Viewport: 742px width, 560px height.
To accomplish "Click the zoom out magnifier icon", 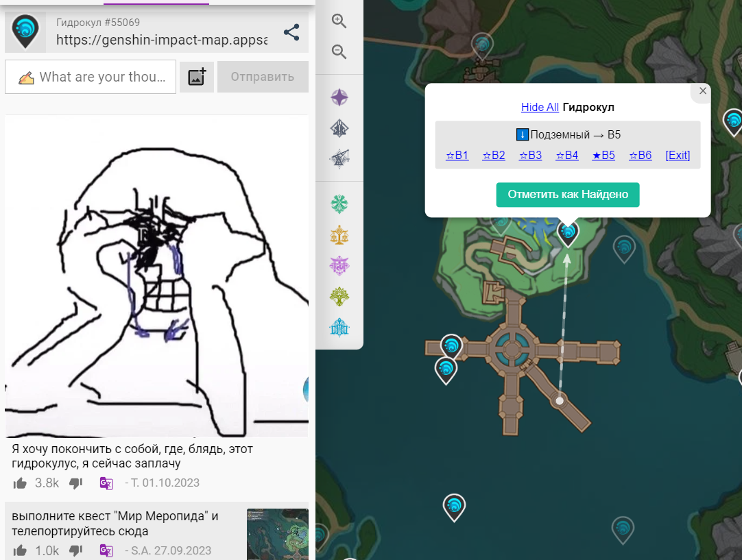I will (339, 51).
